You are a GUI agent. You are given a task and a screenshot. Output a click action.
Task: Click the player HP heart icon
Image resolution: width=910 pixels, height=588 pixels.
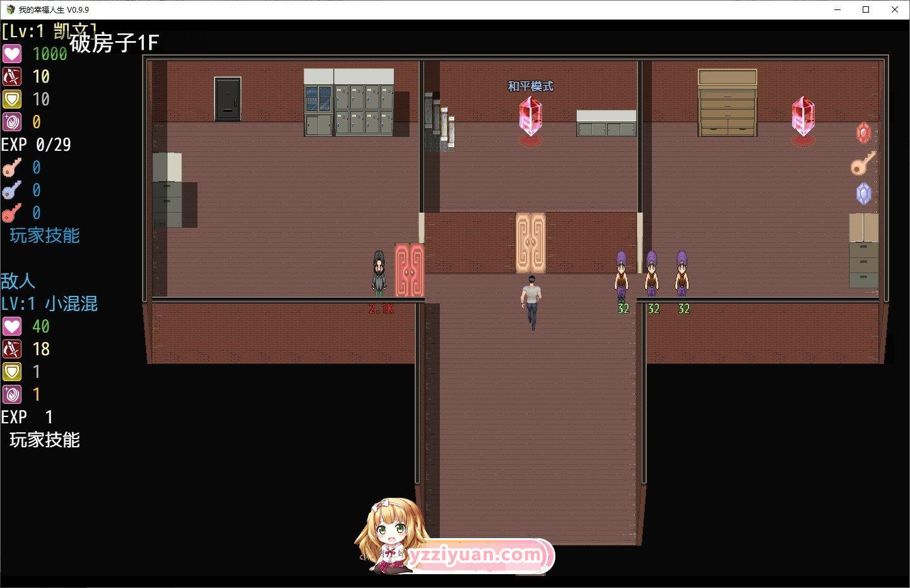pyautogui.click(x=12, y=54)
